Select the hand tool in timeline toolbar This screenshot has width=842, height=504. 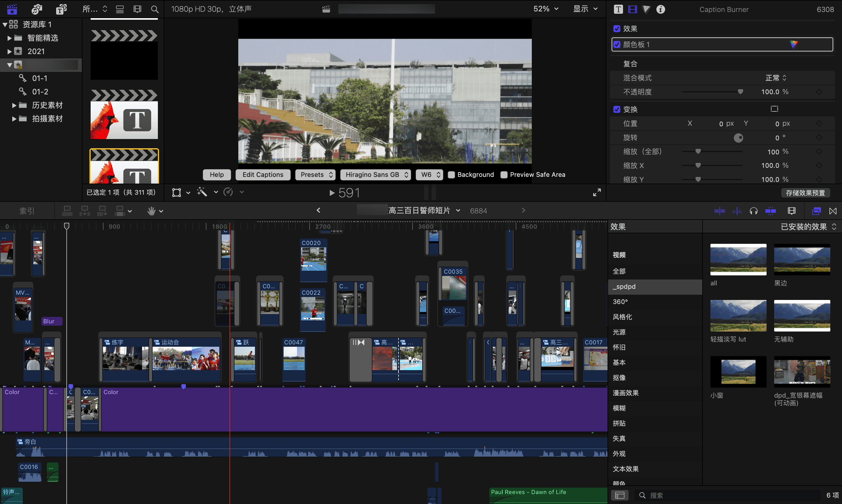(x=151, y=211)
